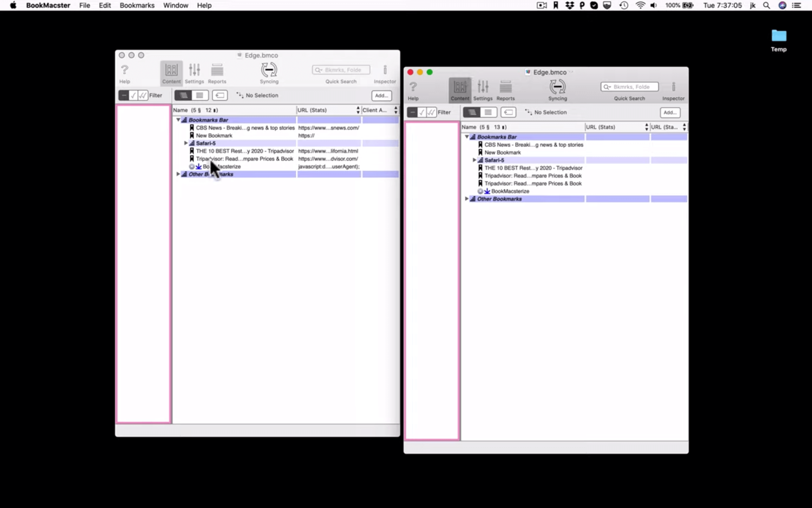Click Syncing icon in left window
Viewport: 812px width, 508px height.
[x=269, y=70]
